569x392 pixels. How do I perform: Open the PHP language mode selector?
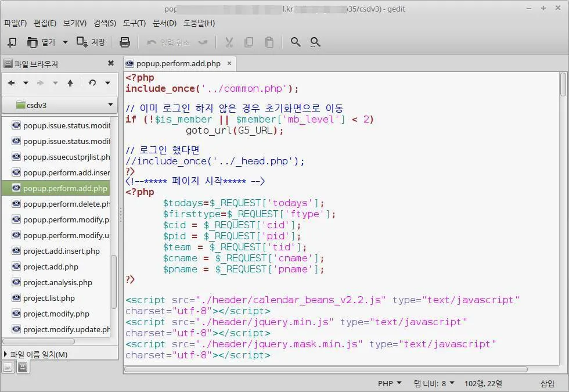(x=389, y=383)
